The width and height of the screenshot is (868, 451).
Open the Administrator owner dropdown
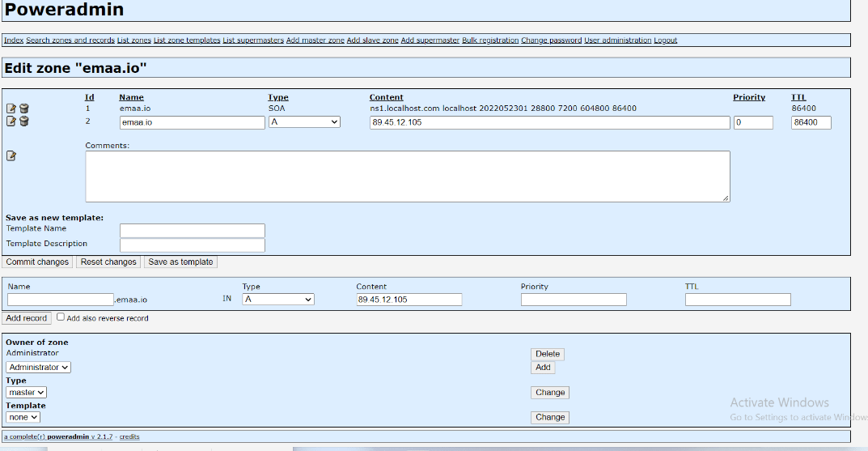pos(38,367)
